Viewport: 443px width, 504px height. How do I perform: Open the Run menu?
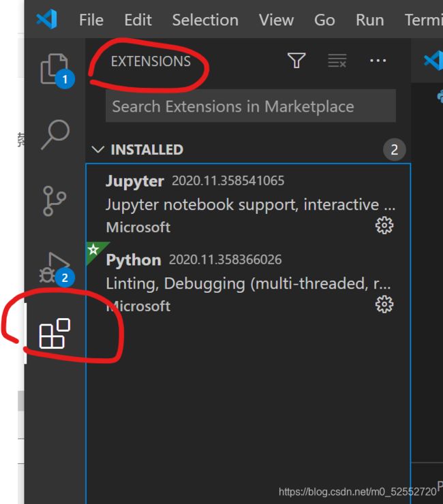tap(370, 20)
